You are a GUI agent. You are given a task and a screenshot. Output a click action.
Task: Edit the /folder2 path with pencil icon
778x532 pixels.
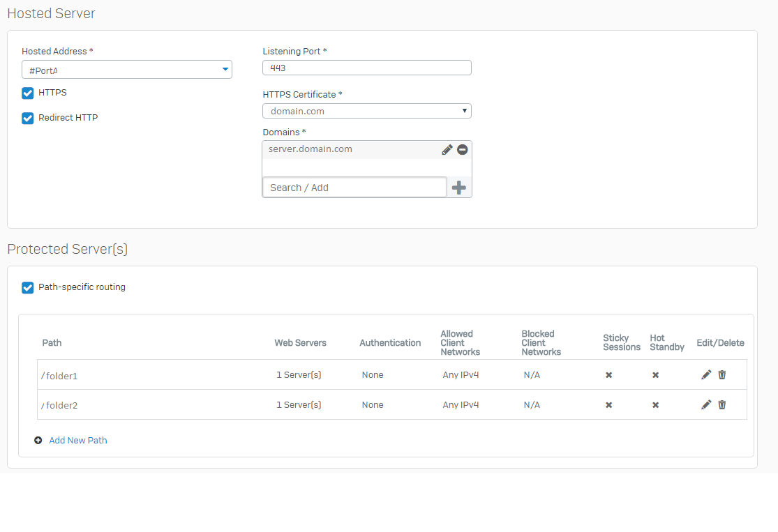(x=706, y=405)
